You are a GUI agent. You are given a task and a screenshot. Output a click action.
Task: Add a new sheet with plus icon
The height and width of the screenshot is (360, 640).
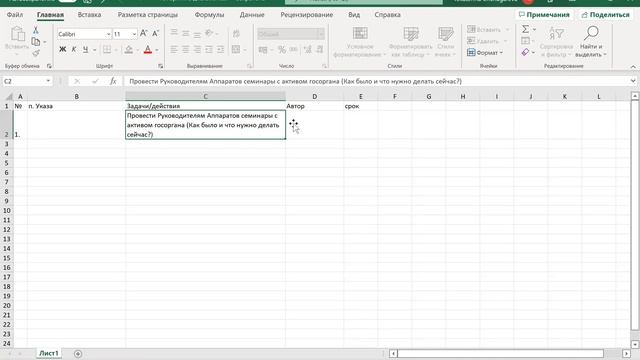78,353
